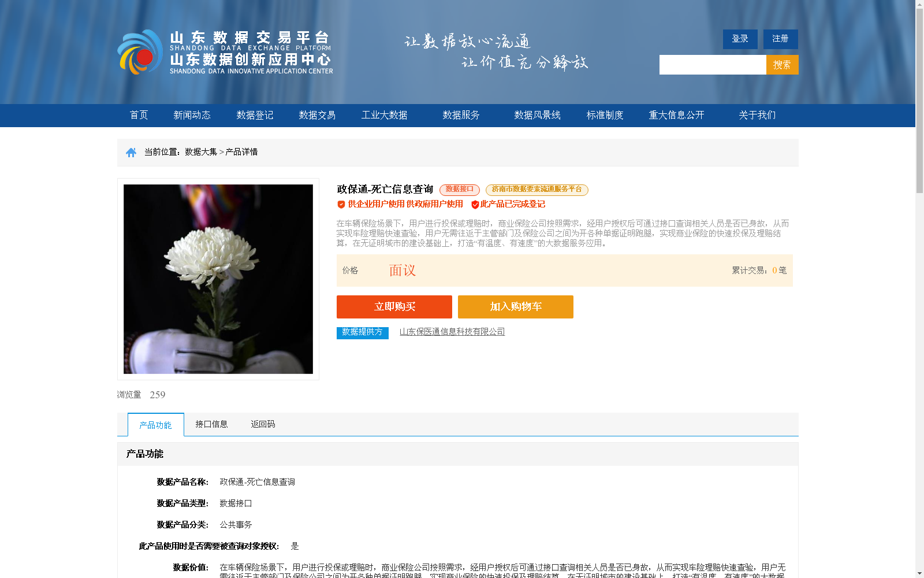Click the 产品功能 section heading
Screen dimensions: 924x578
145,454
